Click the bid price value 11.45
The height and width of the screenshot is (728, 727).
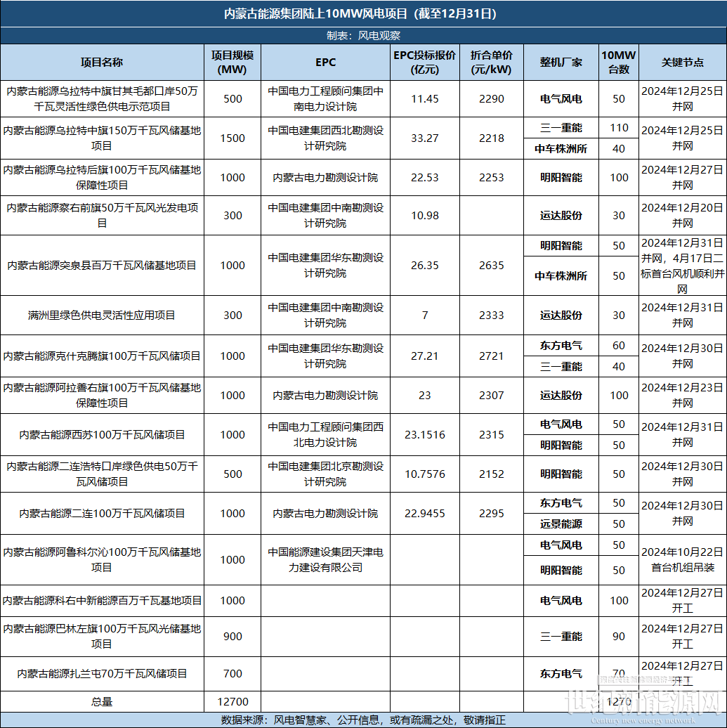tap(425, 99)
